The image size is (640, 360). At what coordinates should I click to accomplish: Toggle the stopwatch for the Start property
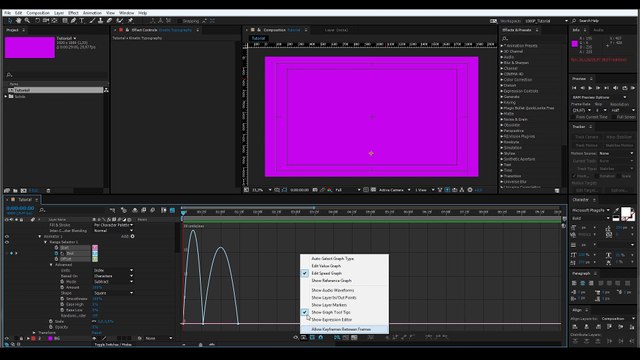pos(57,248)
